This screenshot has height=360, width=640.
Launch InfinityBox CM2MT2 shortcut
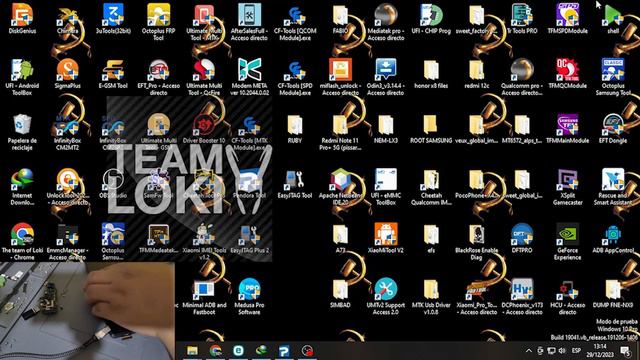pyautogui.click(x=68, y=124)
